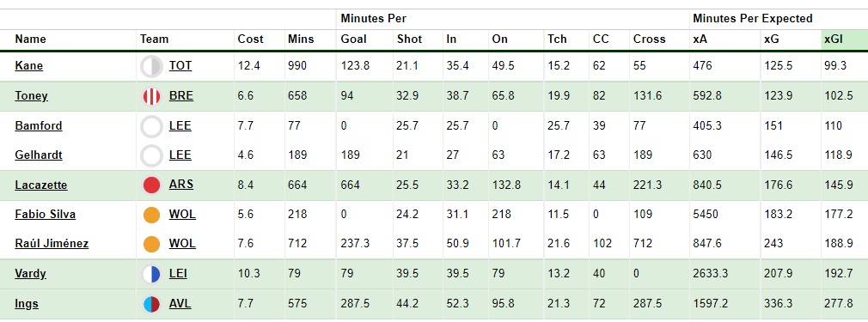Sort by the xG column header
Viewport: 868px width, 322px height.
[x=771, y=39]
